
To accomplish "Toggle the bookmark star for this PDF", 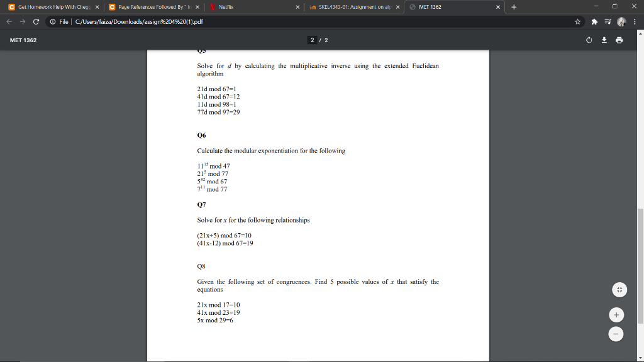I will pyautogui.click(x=577, y=20).
